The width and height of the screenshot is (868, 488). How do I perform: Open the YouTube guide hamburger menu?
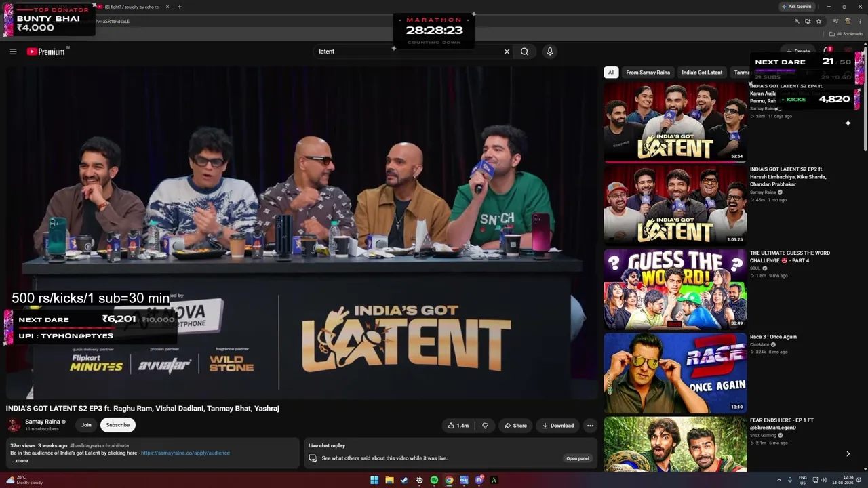pyautogui.click(x=13, y=52)
